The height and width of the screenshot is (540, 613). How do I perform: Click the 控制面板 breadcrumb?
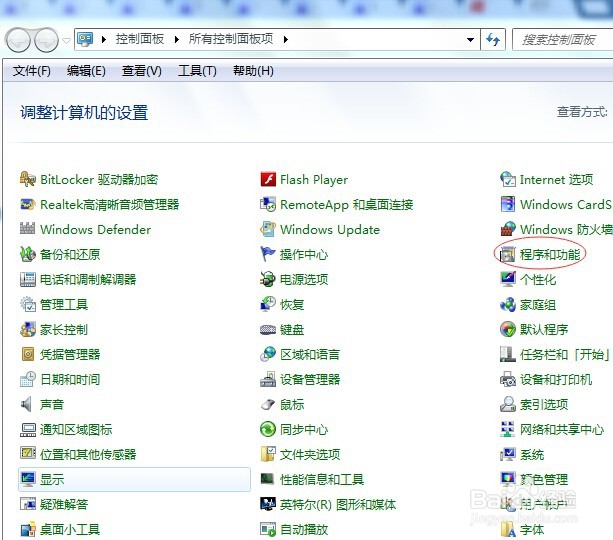coord(140,39)
